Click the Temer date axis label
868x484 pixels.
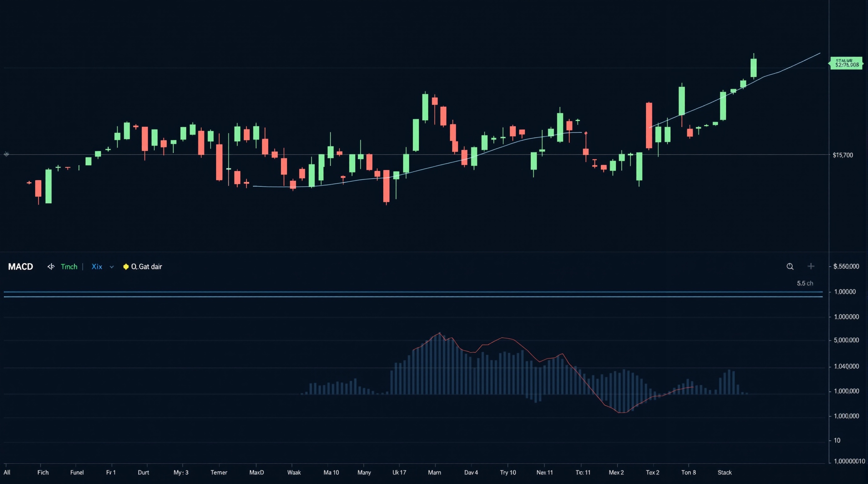[219, 472]
